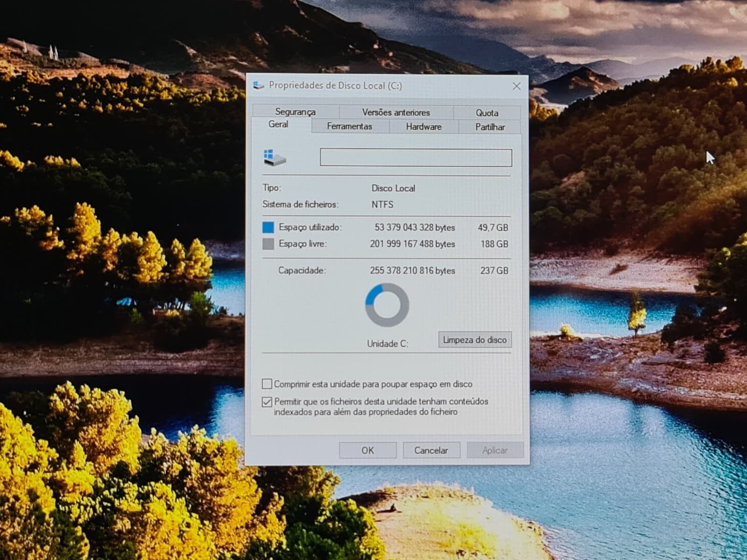Click the dialog title text

(335, 85)
